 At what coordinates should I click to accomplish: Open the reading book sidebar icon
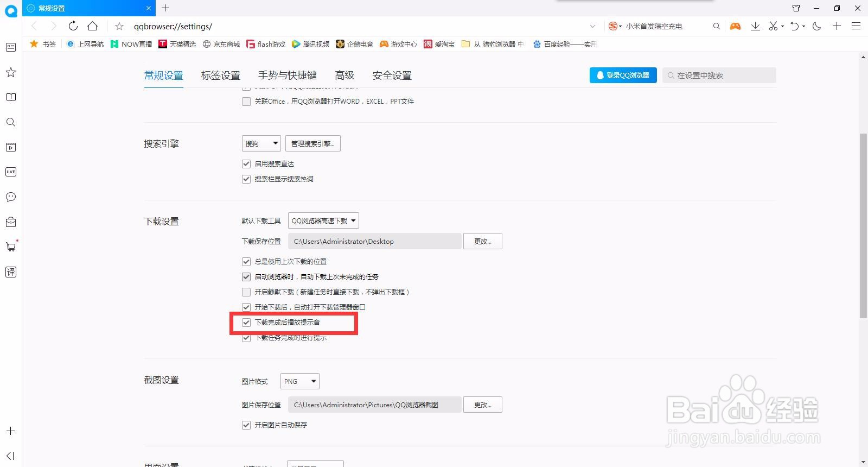11,97
